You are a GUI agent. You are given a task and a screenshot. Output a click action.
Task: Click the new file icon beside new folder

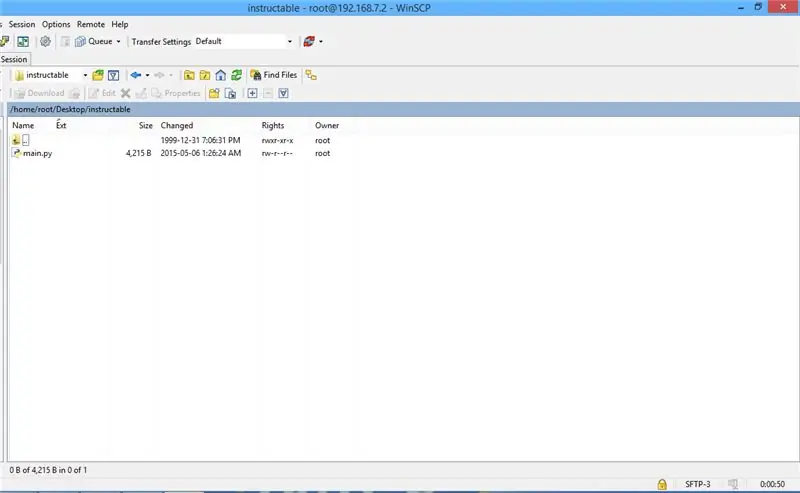(x=231, y=93)
